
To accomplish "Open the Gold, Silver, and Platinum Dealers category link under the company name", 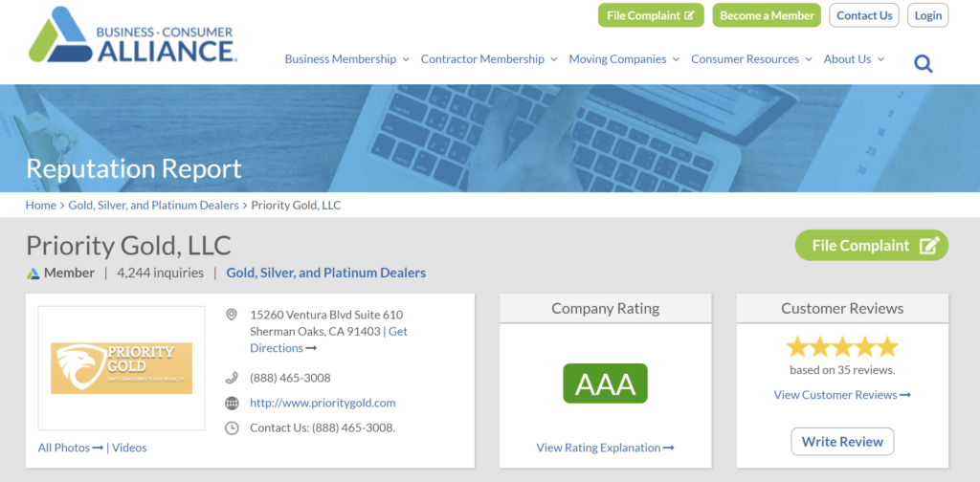I will [326, 273].
